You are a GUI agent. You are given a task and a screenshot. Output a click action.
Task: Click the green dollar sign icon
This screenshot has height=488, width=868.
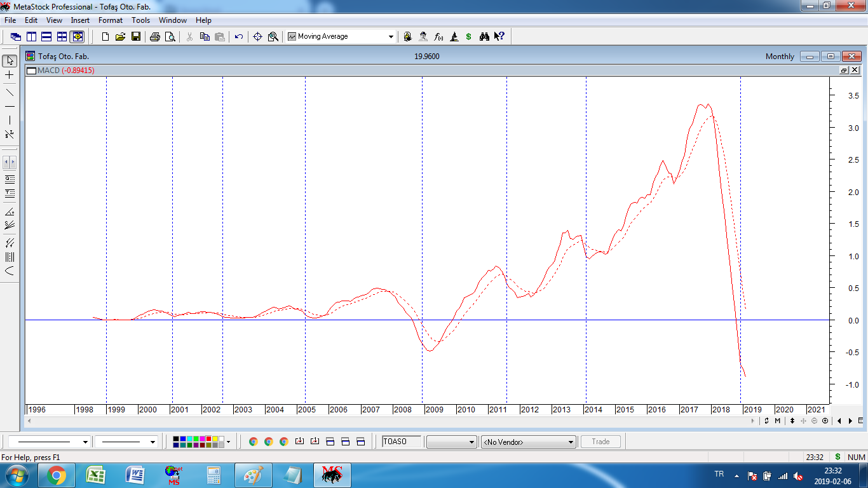tap(469, 37)
